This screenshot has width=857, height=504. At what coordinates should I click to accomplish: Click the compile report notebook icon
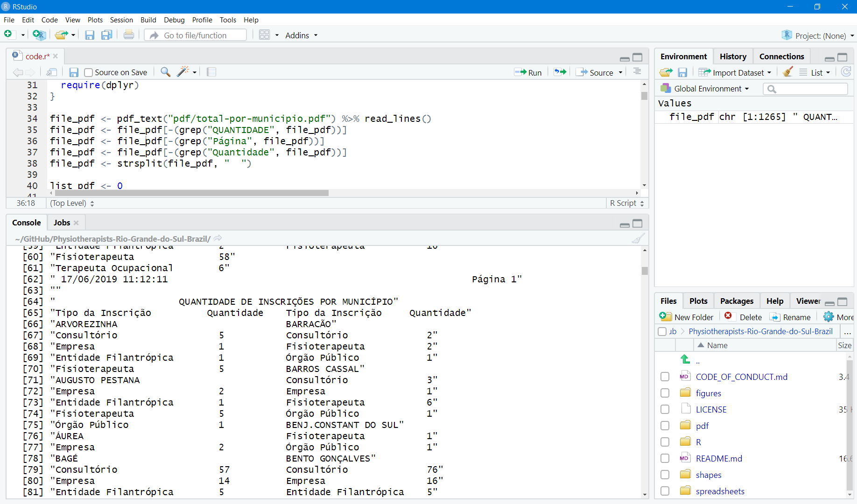(x=211, y=72)
